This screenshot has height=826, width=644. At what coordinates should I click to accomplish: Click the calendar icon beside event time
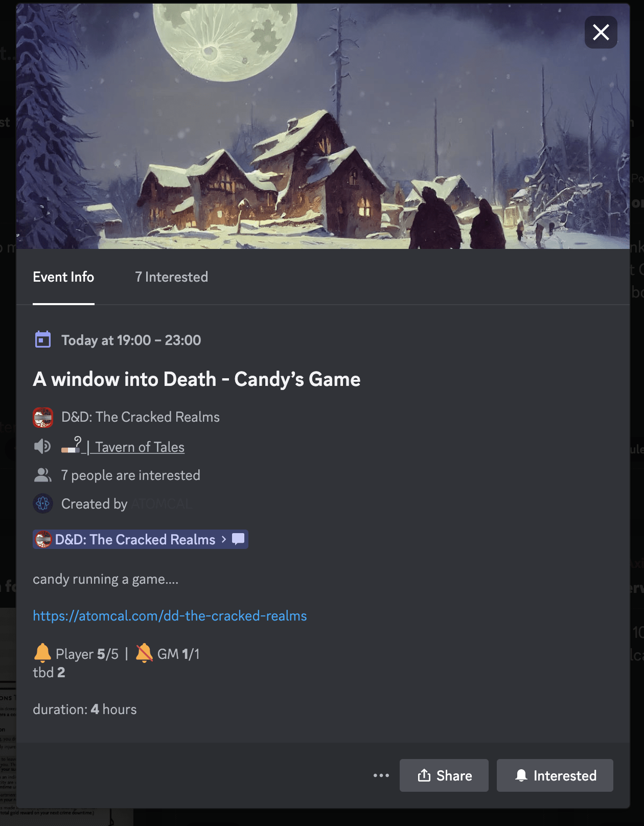point(43,339)
